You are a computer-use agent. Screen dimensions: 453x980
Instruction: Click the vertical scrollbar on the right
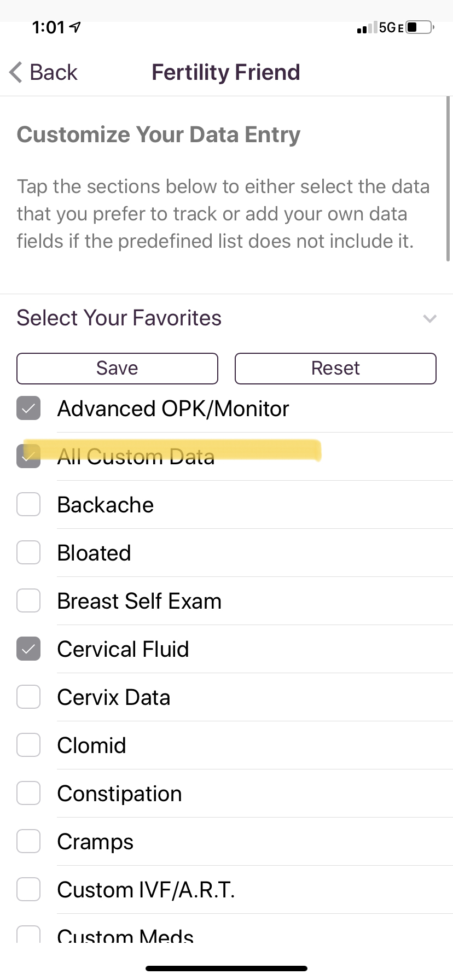pos(448,180)
